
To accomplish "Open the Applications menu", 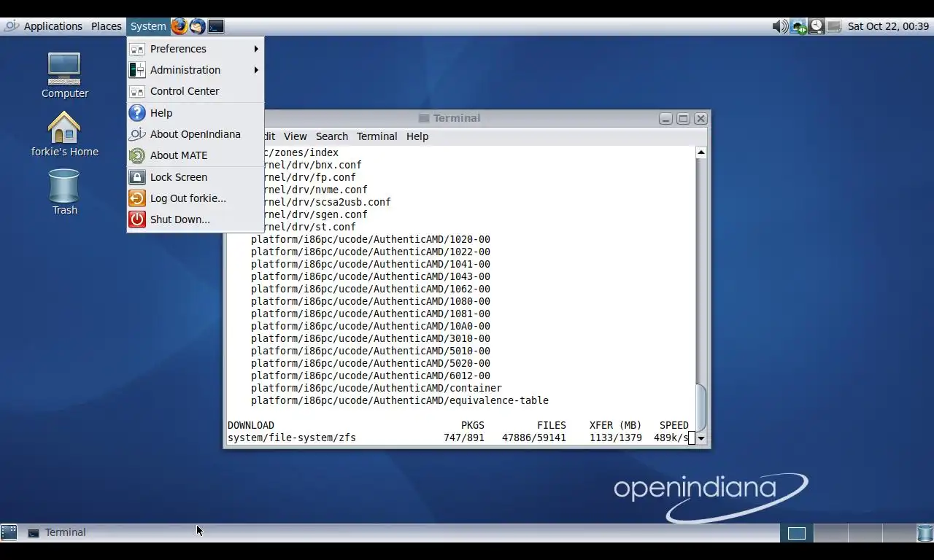I will [x=53, y=26].
